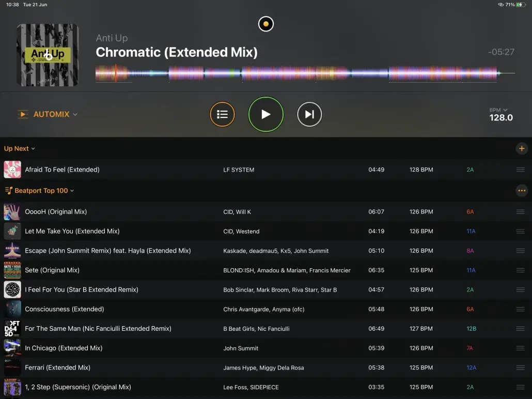Image resolution: width=532 pixels, height=399 pixels.
Task: Click the reorder handle for Let Me Take You
Action: 521,231
